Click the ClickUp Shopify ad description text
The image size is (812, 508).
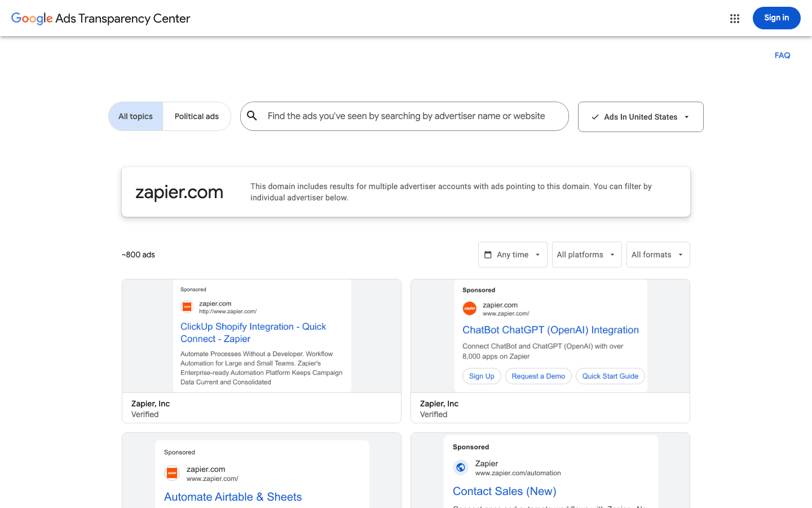click(x=262, y=368)
